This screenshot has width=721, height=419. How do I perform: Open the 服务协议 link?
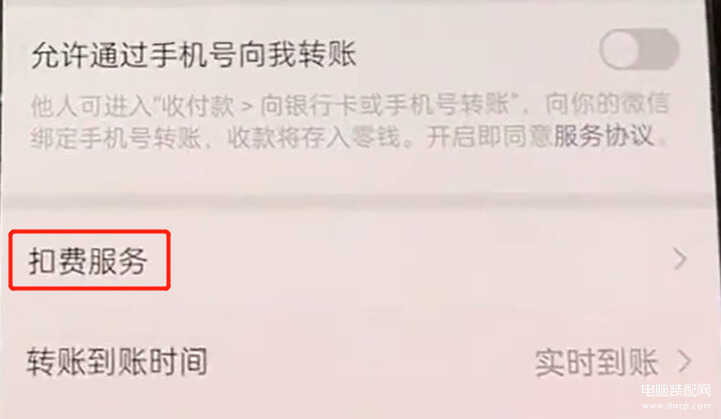tap(603, 136)
